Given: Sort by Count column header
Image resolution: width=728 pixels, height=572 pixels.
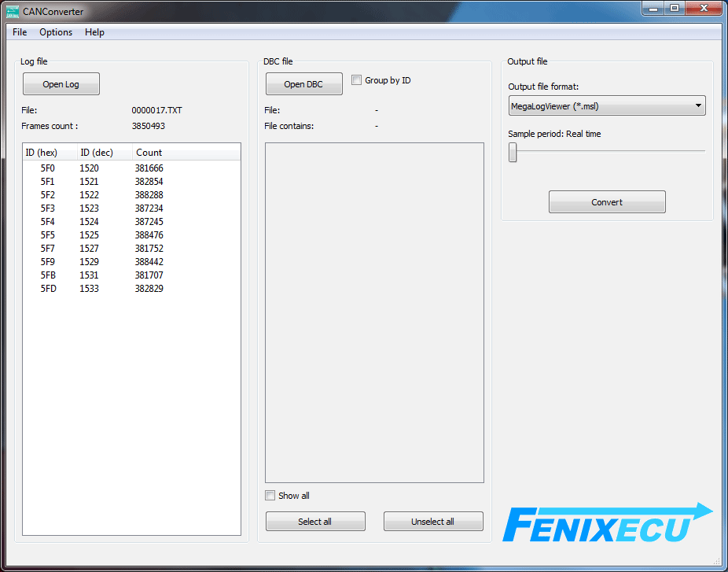Looking at the screenshot, I should pyautogui.click(x=149, y=153).
